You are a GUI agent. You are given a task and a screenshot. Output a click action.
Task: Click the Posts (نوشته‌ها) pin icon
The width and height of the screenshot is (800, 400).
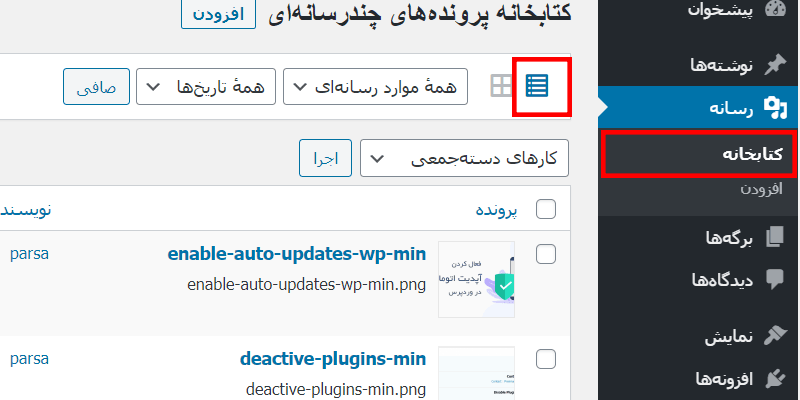tap(776, 66)
